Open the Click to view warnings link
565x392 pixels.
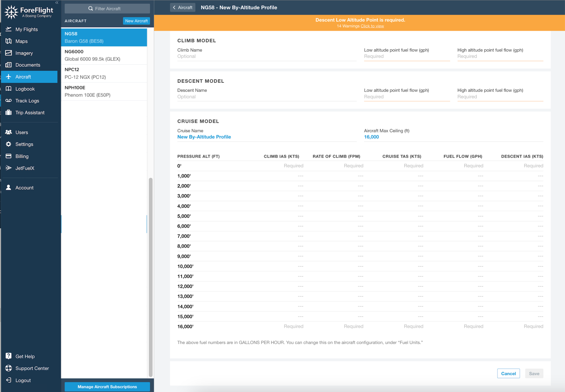[372, 26]
